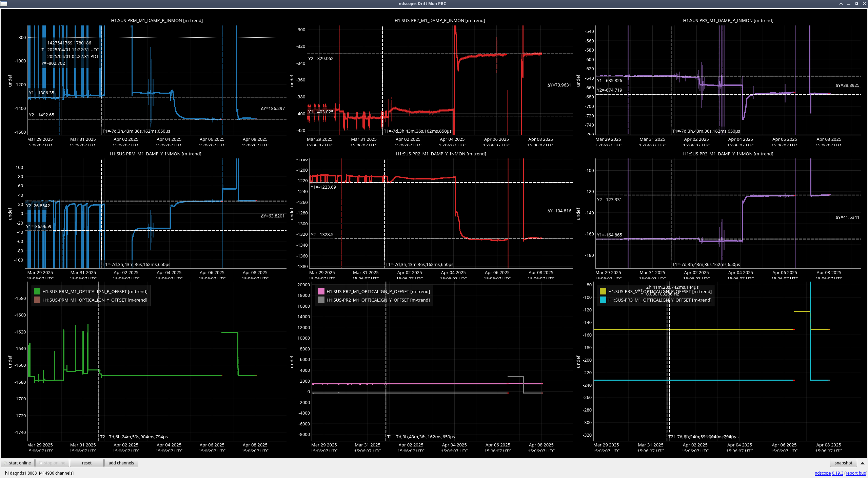This screenshot has height=478, width=868.
Task: Open the window menu icon in title bar
Action: click(4, 3)
